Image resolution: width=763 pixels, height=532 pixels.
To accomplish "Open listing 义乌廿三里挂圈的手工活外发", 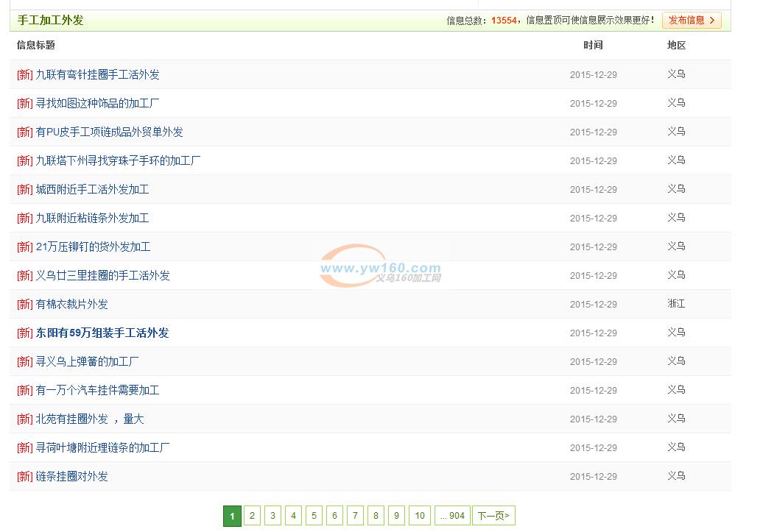I will coord(102,275).
